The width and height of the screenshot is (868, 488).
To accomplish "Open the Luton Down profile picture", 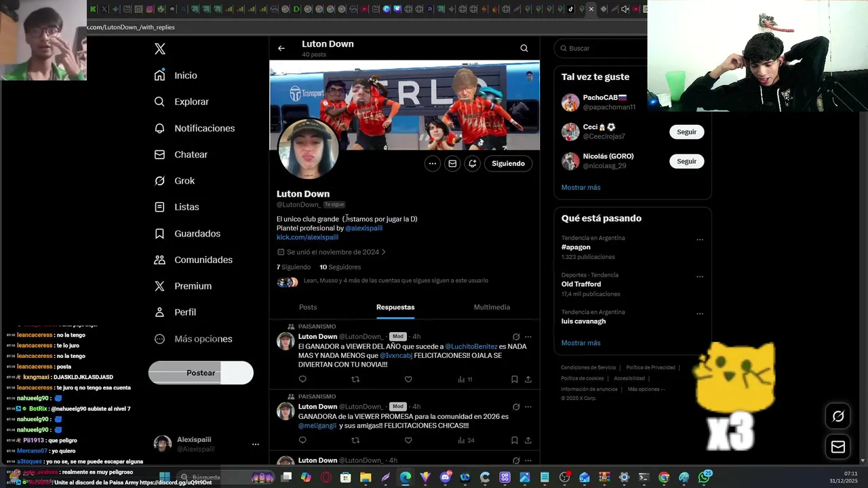I will [x=309, y=149].
